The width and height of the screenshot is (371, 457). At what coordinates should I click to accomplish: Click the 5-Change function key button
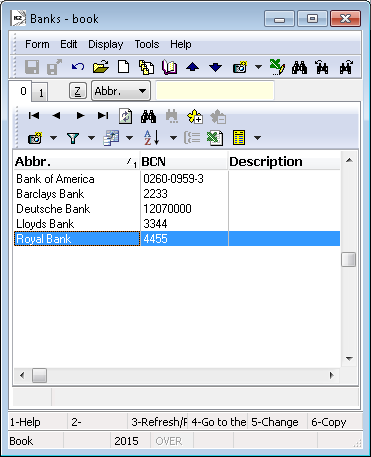click(278, 422)
